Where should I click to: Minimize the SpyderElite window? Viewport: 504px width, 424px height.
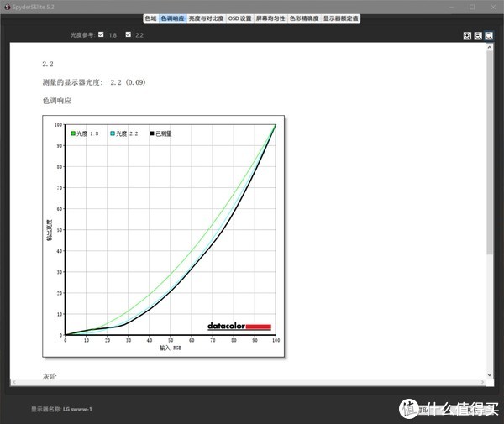click(x=452, y=7)
